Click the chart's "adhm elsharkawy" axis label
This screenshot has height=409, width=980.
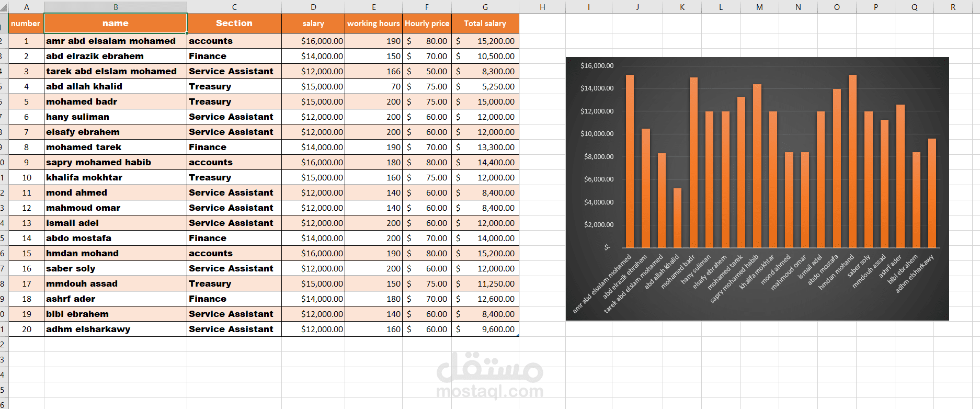click(915, 274)
